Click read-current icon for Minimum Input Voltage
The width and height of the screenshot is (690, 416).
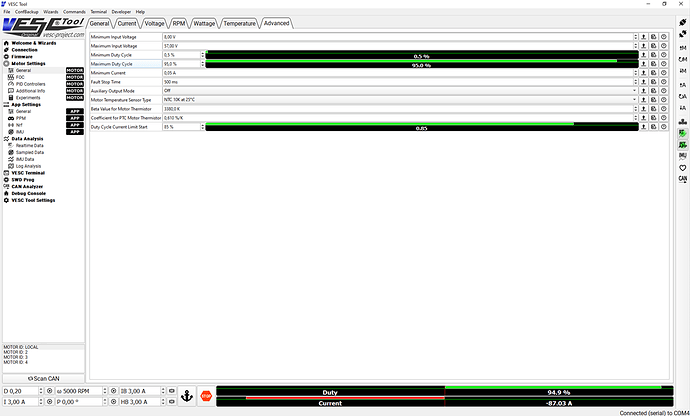(x=643, y=37)
